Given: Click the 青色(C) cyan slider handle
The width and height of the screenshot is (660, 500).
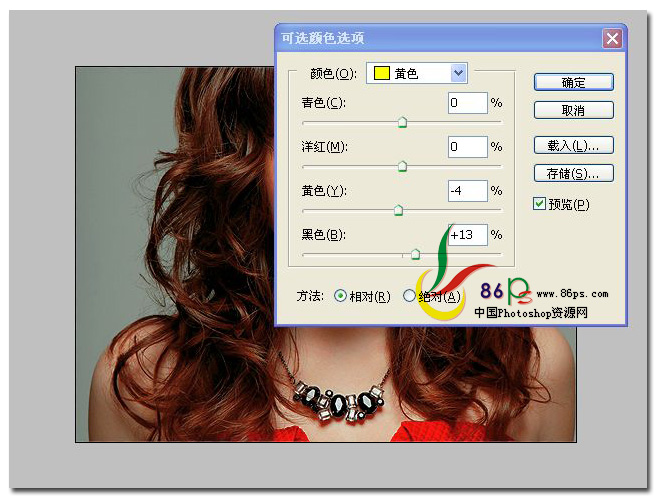Looking at the screenshot, I should (402, 122).
